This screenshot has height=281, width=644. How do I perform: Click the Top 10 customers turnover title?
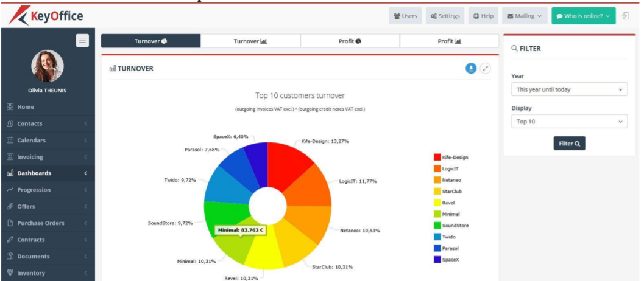coord(300,95)
